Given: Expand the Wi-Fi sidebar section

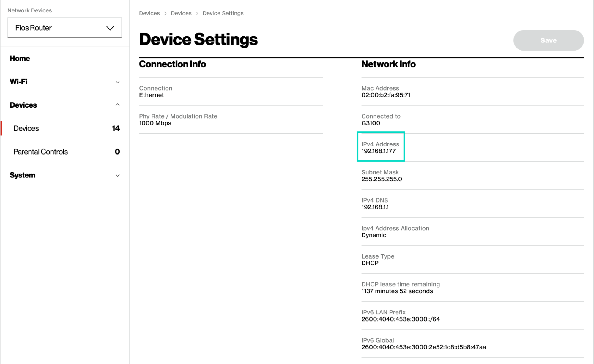Looking at the screenshot, I should [64, 82].
